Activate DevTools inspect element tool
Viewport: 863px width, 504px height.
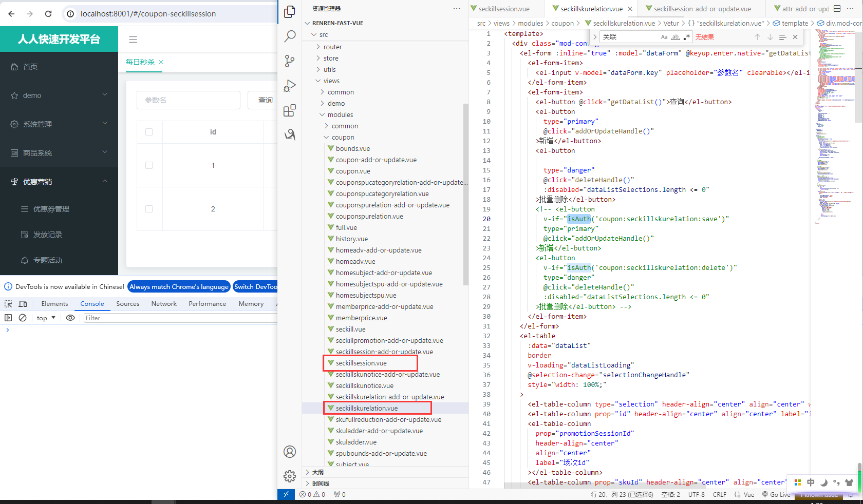coord(8,304)
